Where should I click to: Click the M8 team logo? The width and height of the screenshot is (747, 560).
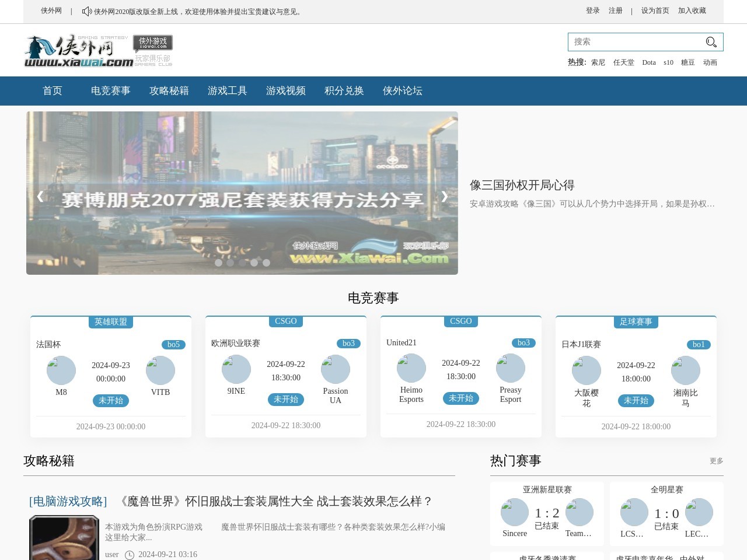tap(61, 370)
